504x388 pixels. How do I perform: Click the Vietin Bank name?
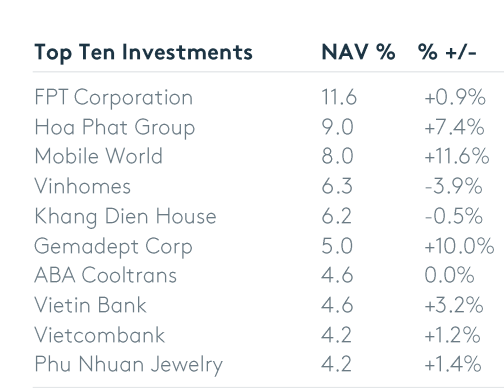tap(90, 305)
